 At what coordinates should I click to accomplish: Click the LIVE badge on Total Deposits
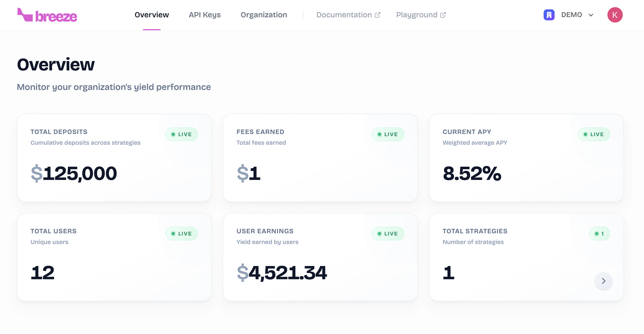point(181,134)
